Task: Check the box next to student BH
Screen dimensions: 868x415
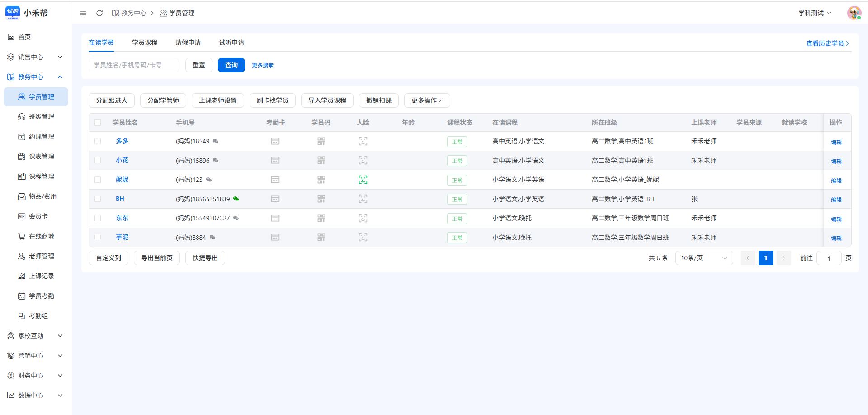Action: [98, 199]
